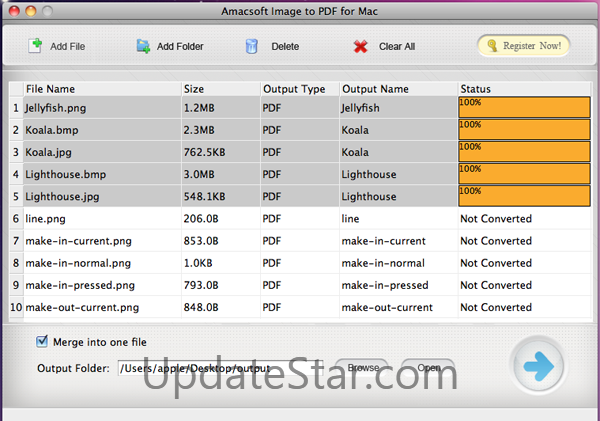The width and height of the screenshot is (600, 421).
Task: Click row number 6 in the table
Action: pyautogui.click(x=16, y=219)
